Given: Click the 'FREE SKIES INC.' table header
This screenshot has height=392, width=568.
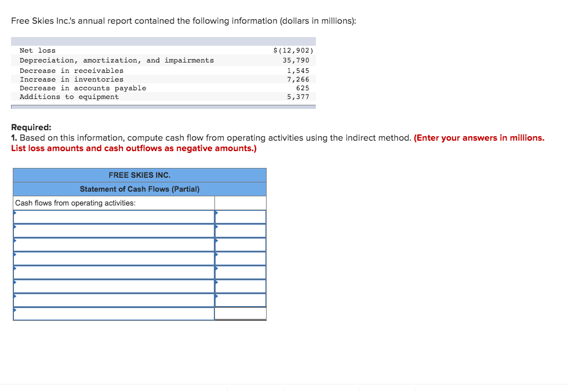Looking at the screenshot, I should 140,175.
